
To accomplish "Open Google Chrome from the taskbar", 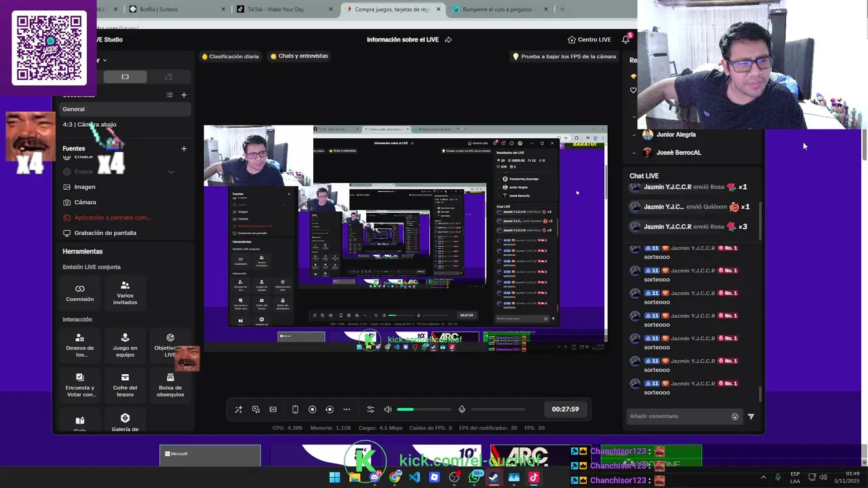I will 395,477.
